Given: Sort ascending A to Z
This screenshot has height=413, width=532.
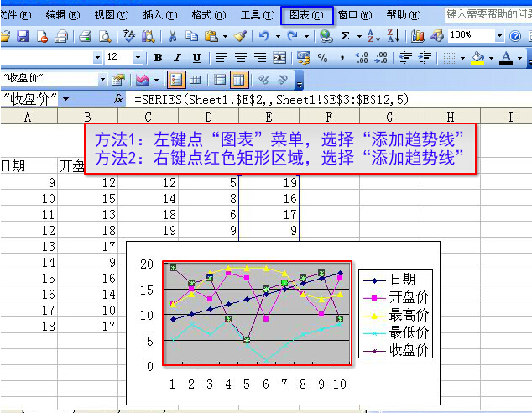Looking at the screenshot, I should (374, 36).
